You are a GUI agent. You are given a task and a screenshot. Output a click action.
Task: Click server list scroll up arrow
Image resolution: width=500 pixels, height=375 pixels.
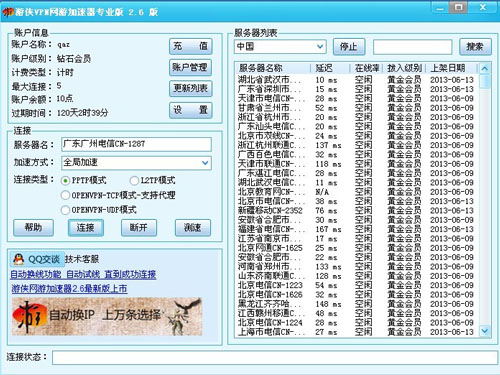coord(485,68)
